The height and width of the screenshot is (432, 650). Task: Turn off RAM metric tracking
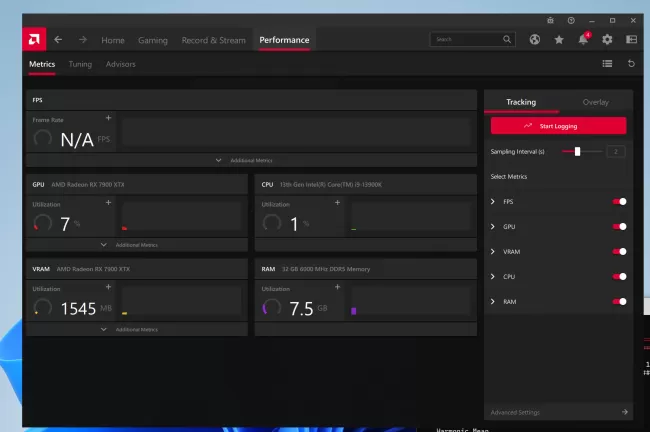pos(619,301)
